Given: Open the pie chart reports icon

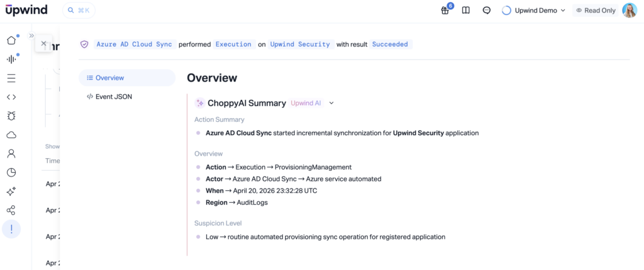Looking at the screenshot, I should tap(11, 172).
